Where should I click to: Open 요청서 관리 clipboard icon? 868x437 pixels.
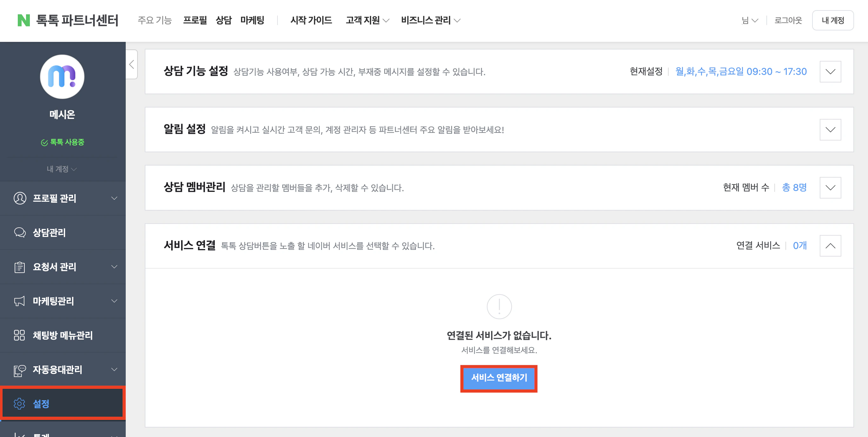20,267
